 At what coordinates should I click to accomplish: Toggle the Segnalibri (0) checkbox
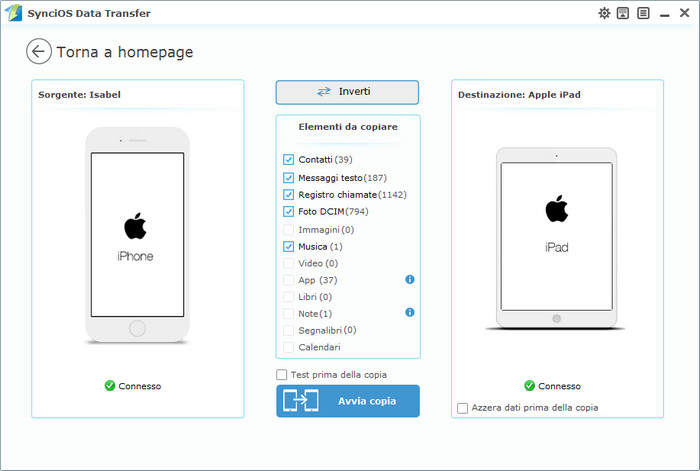(288, 330)
